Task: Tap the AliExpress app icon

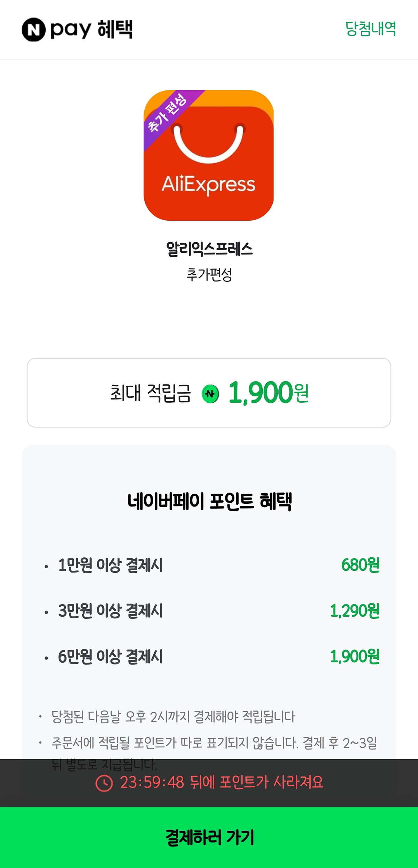Action: (x=209, y=155)
